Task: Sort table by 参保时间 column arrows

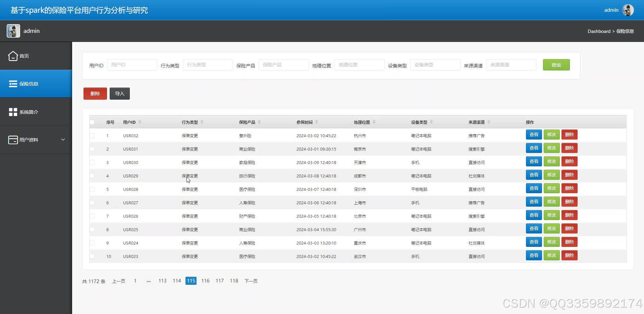Action: pos(317,122)
